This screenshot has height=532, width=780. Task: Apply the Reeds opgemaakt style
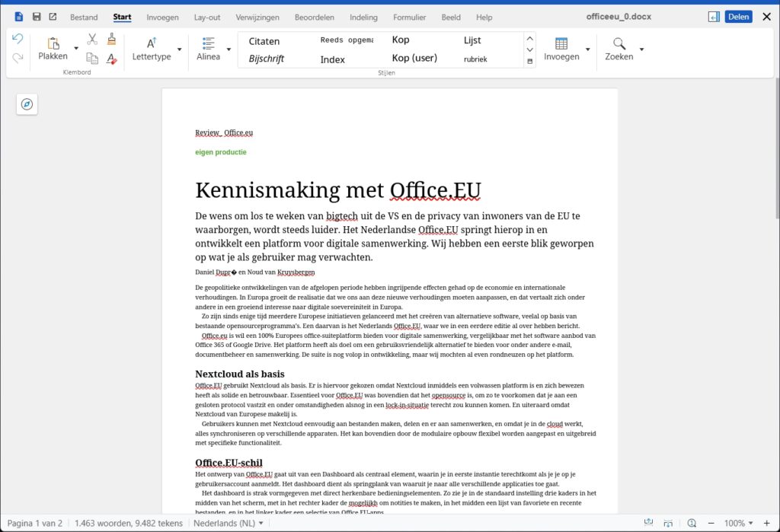click(347, 40)
